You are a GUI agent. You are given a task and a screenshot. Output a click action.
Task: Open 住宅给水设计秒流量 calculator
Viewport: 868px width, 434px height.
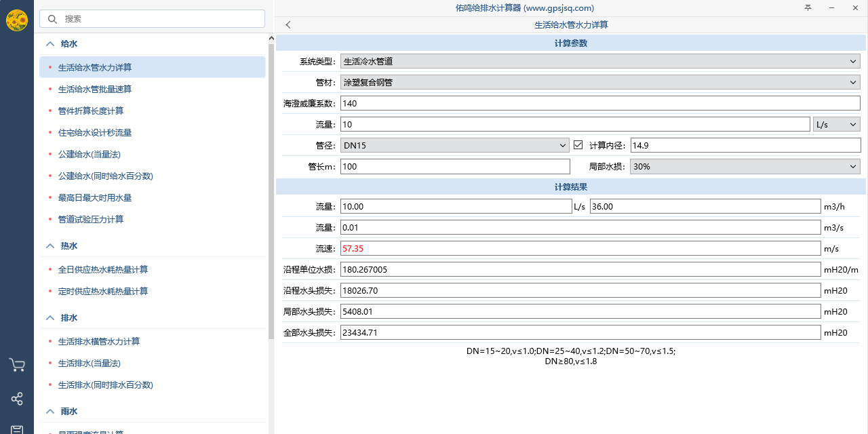(95, 132)
